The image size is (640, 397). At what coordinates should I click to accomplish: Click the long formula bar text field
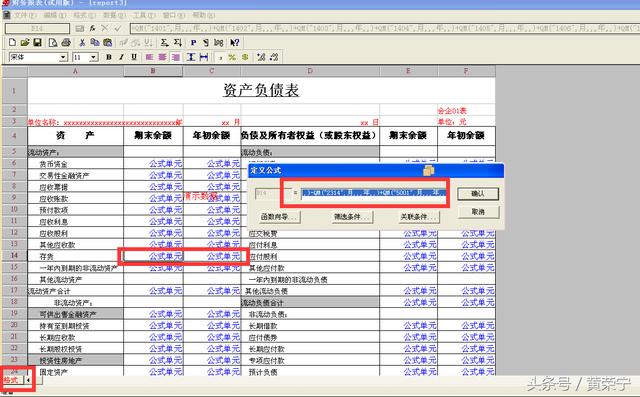point(384,28)
